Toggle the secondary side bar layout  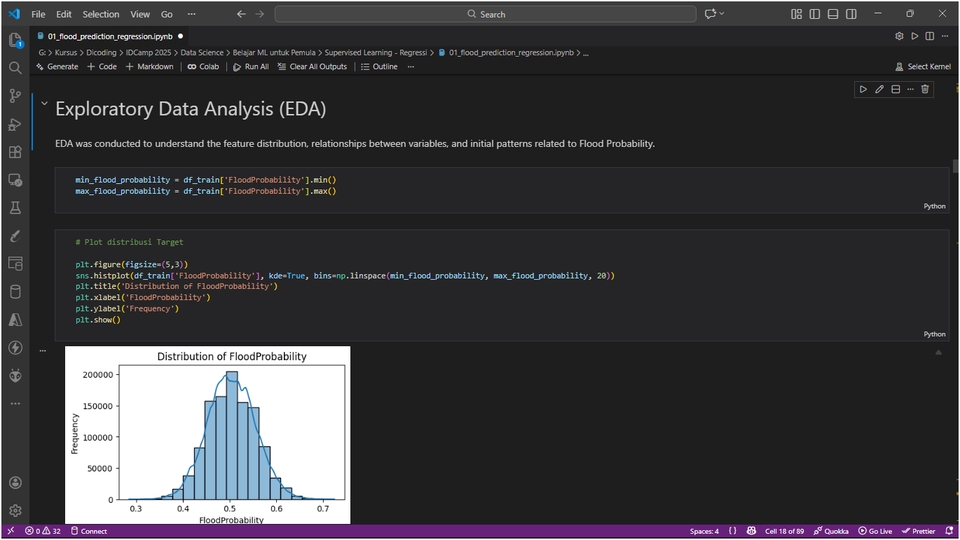pos(849,14)
